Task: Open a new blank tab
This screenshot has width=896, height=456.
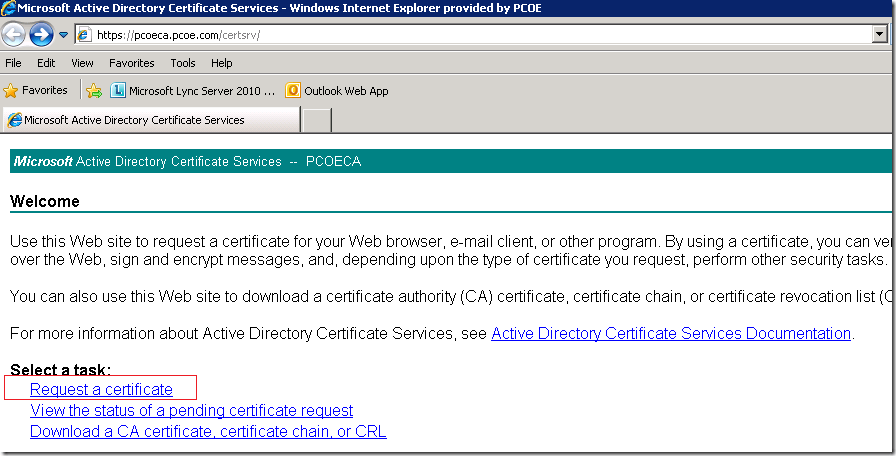Action: pyautogui.click(x=317, y=120)
